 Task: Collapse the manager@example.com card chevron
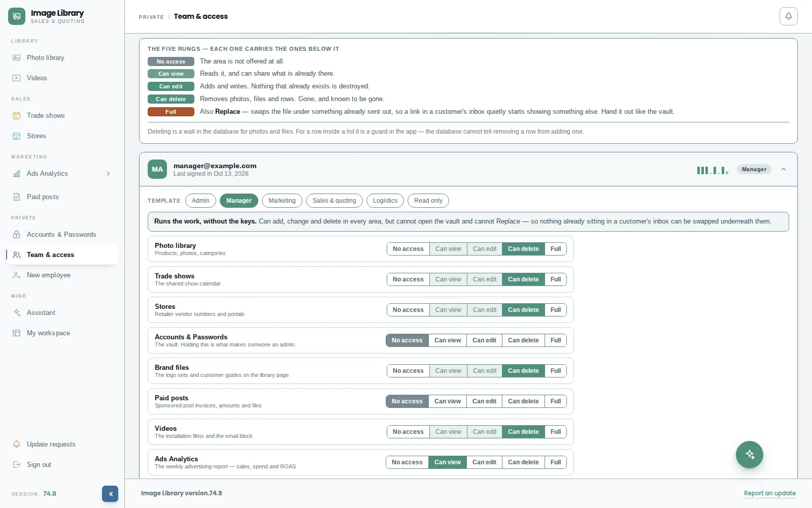click(784, 170)
